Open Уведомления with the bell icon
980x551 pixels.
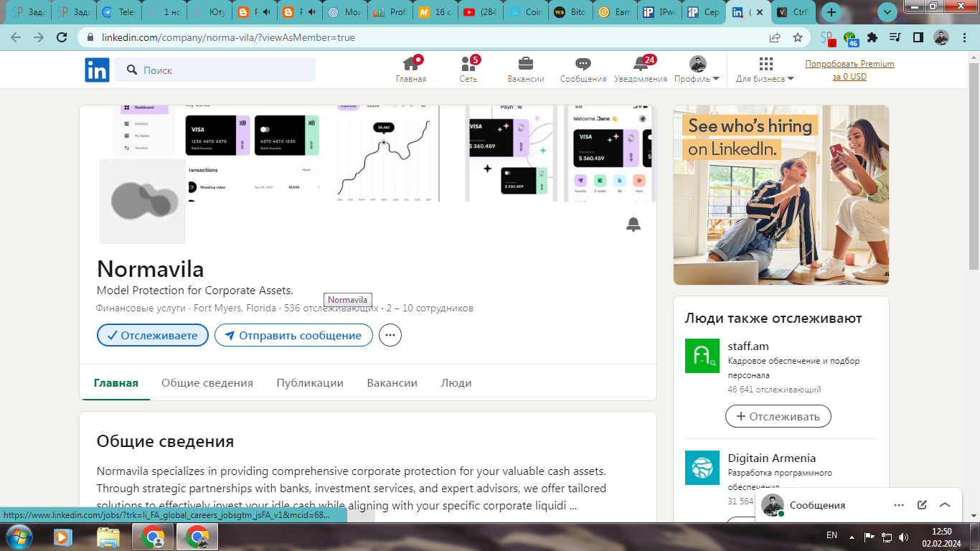tap(641, 65)
